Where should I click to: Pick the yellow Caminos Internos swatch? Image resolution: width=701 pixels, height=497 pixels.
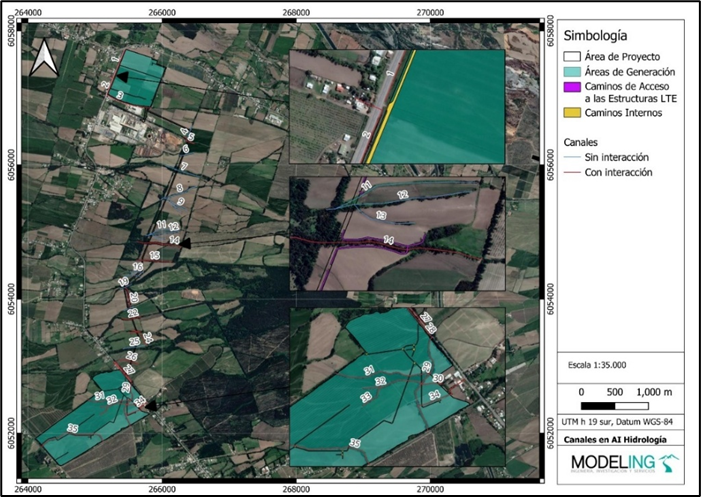coord(573,113)
